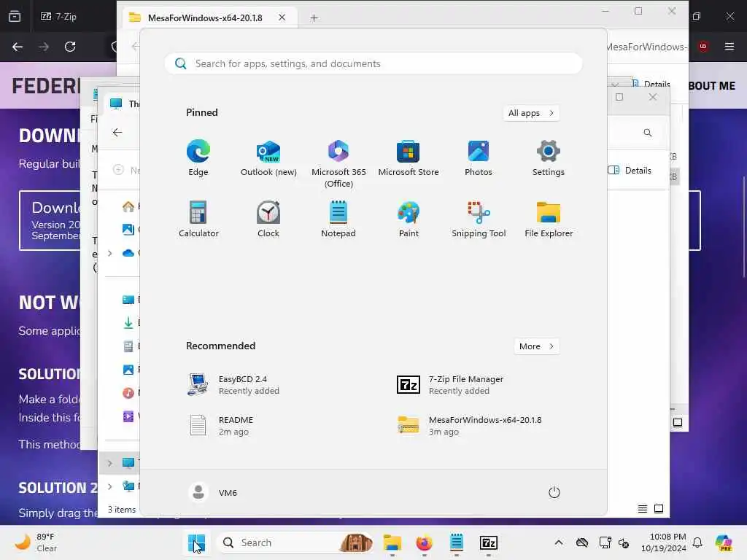Expand This PC node in navigation pane
The height and width of the screenshot is (560, 747).
(x=110, y=463)
